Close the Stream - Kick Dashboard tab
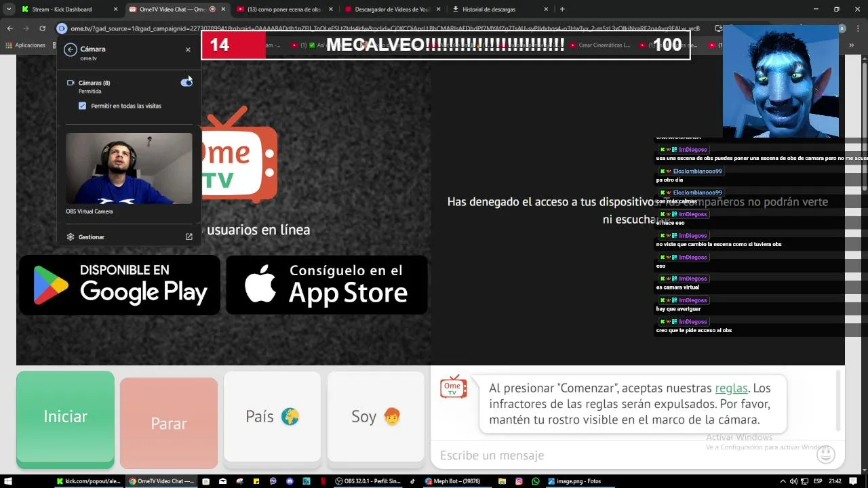The image size is (868, 488). pyautogui.click(x=115, y=9)
